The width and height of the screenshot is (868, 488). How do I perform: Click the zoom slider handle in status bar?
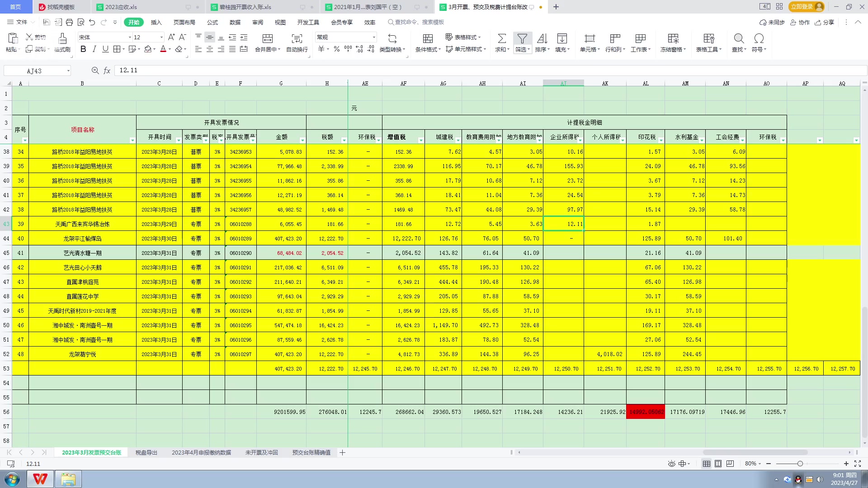point(800,464)
